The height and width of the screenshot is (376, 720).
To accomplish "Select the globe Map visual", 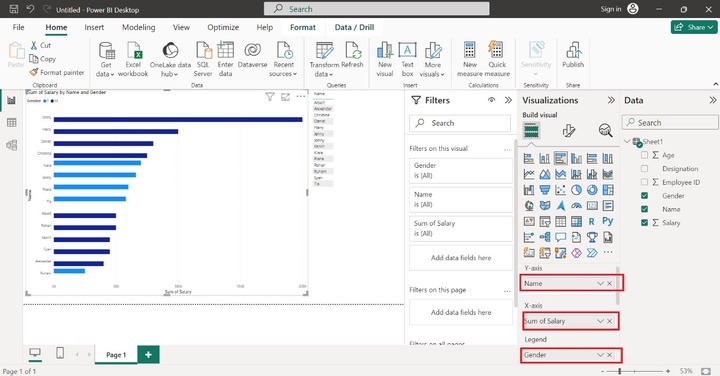I will (529, 206).
